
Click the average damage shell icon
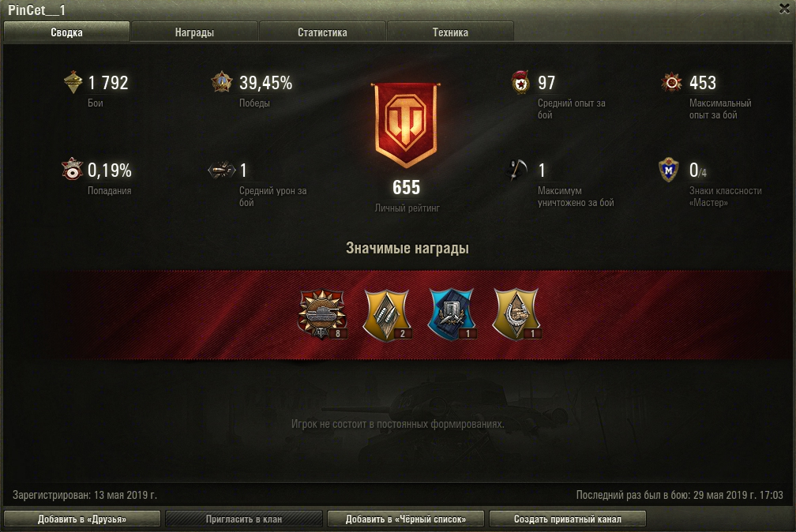tap(221, 170)
